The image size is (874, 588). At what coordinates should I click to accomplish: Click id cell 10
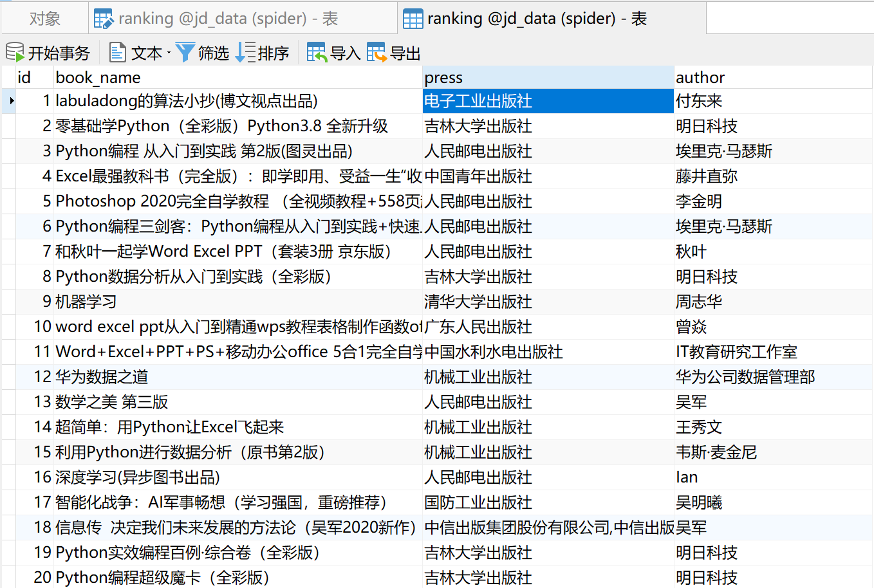pyautogui.click(x=34, y=327)
